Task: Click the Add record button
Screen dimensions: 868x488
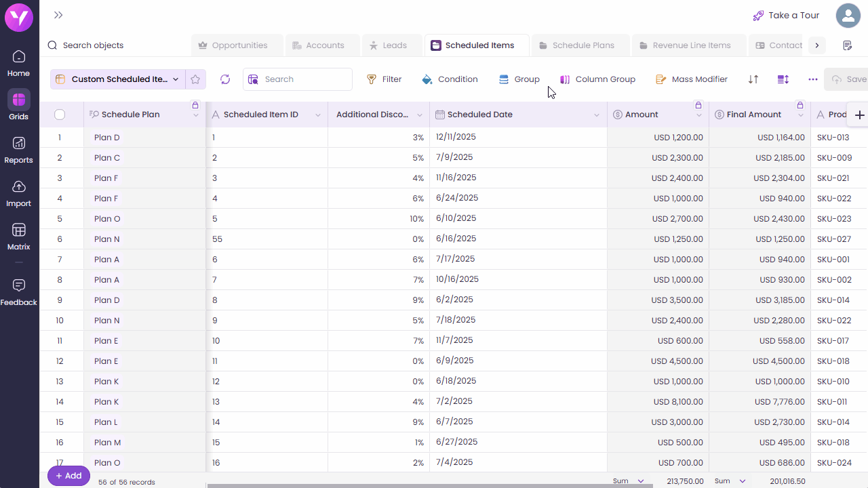Action: [x=68, y=476]
